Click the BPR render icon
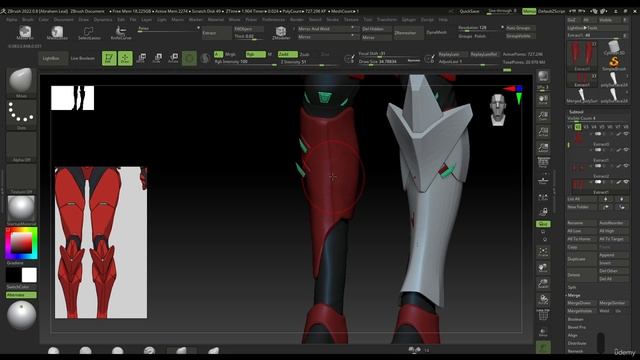This screenshot has height=360, width=640. [x=543, y=76]
